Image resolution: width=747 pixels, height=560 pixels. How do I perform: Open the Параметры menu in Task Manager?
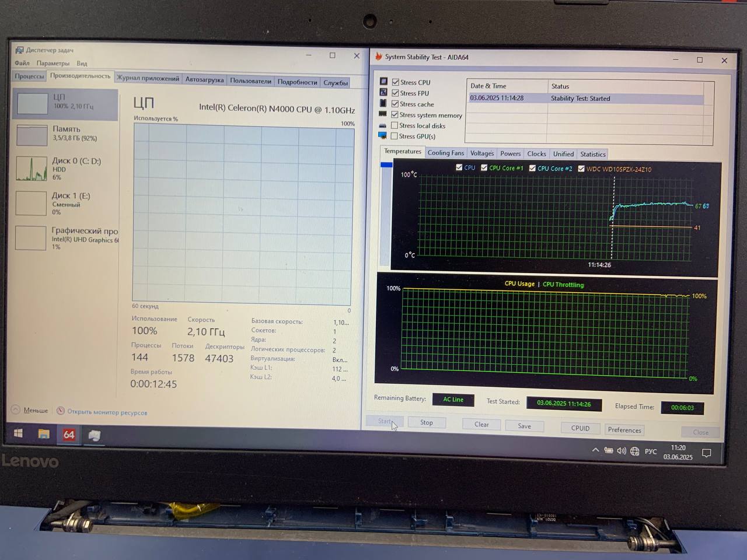tap(53, 63)
